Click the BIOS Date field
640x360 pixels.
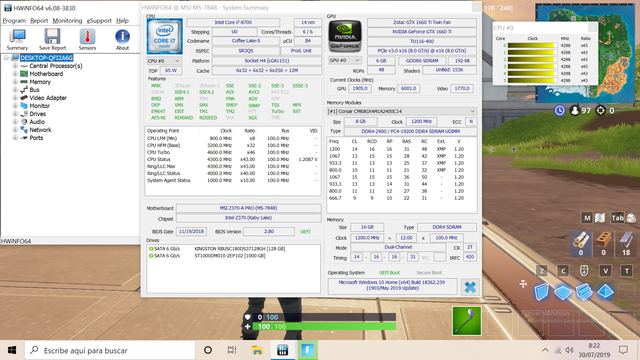[191, 231]
